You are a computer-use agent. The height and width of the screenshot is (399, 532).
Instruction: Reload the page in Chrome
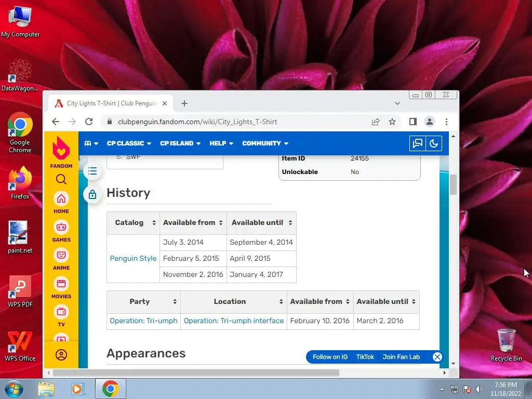tap(89, 122)
